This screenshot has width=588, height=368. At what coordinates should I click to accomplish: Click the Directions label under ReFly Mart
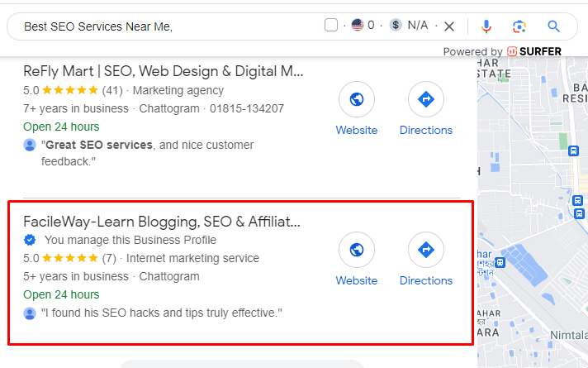tap(426, 130)
